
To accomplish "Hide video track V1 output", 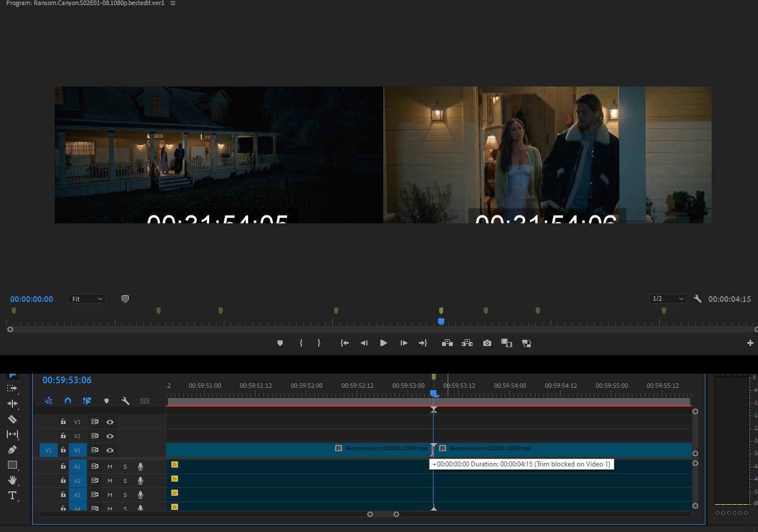I will coord(110,450).
